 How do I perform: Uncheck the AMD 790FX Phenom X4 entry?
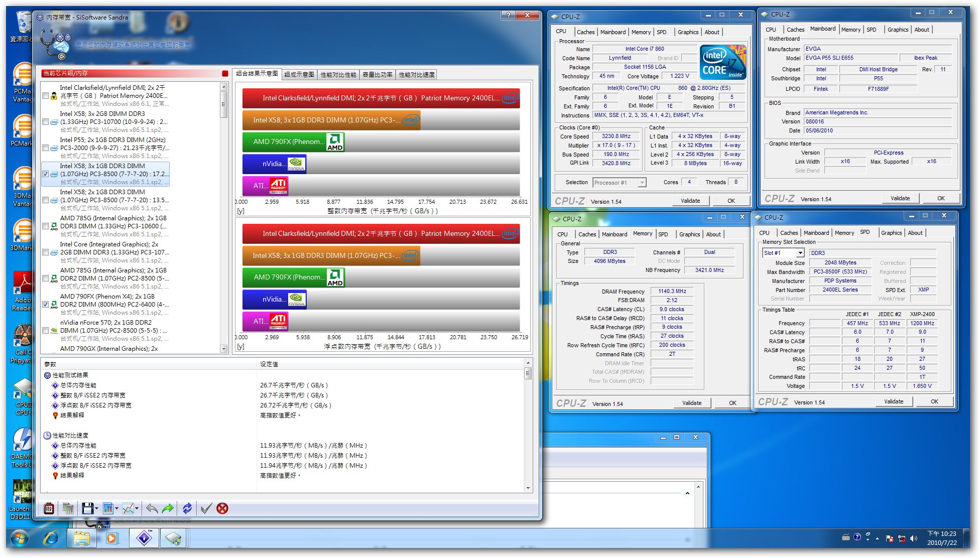[46, 305]
